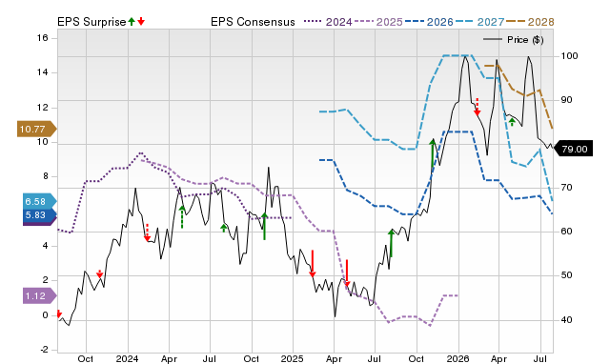Click the 12 label on the left EPS axis
Image resolution: width=610 pixels, height=364 pixels.
tap(42, 108)
